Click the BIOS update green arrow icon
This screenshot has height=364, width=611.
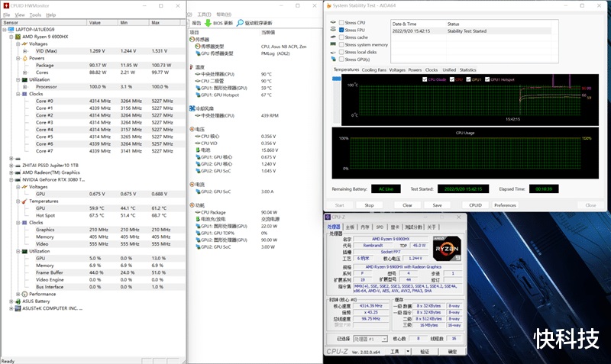point(208,23)
